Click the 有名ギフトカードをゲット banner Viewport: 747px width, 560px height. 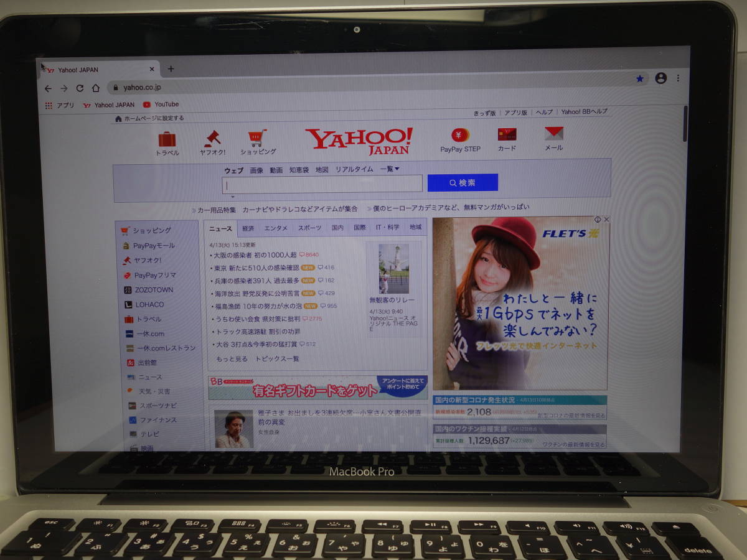point(318,388)
